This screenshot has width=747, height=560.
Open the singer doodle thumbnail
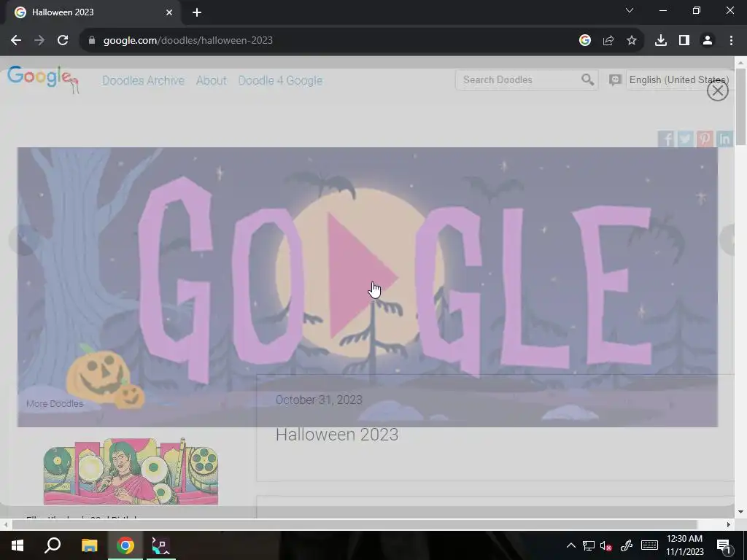coord(131,471)
